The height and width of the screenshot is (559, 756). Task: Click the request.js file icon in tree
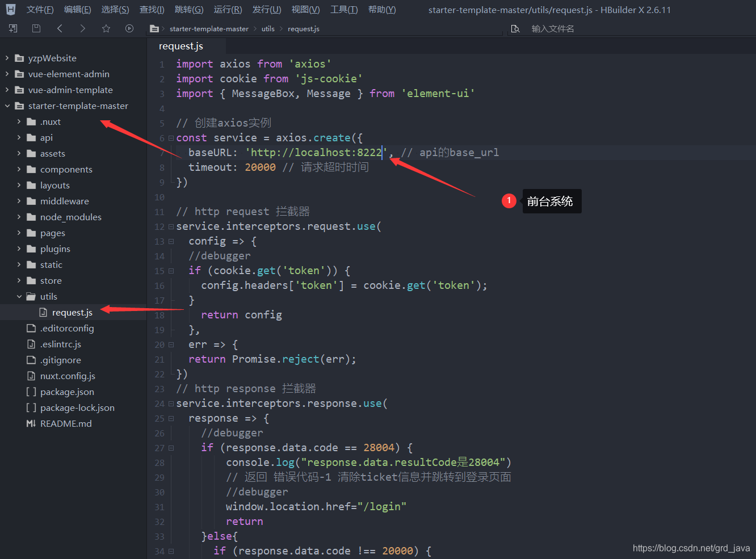click(43, 312)
